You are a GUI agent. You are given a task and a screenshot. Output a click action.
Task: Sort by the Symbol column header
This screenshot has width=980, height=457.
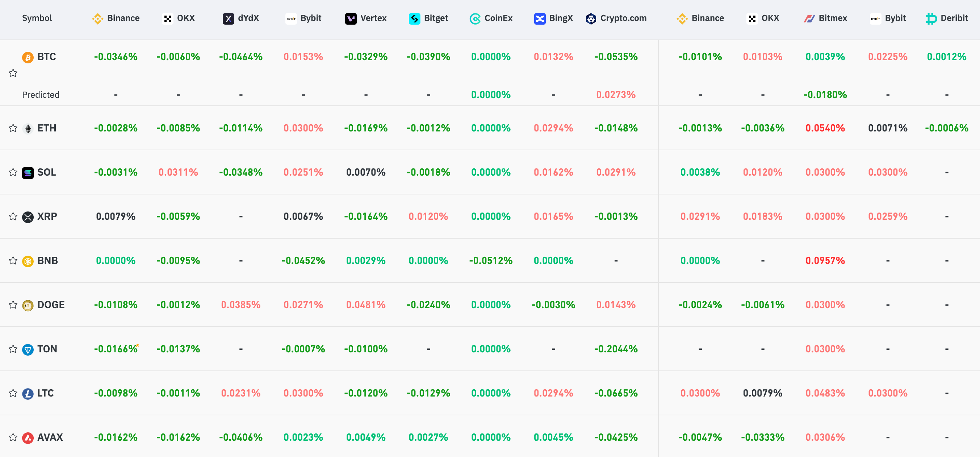[x=37, y=18]
